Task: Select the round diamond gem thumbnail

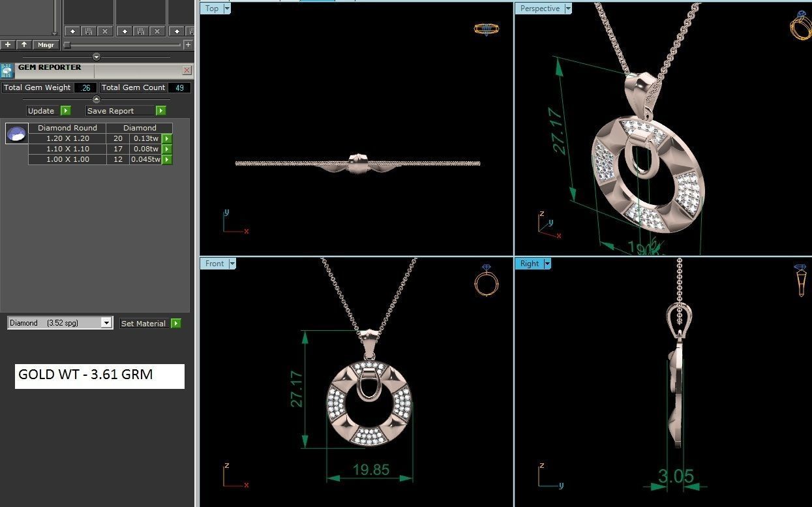Action: point(16,133)
